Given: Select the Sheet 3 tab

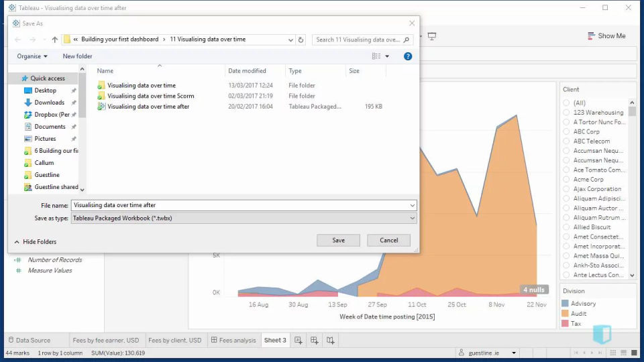Looking at the screenshot, I should point(275,341).
